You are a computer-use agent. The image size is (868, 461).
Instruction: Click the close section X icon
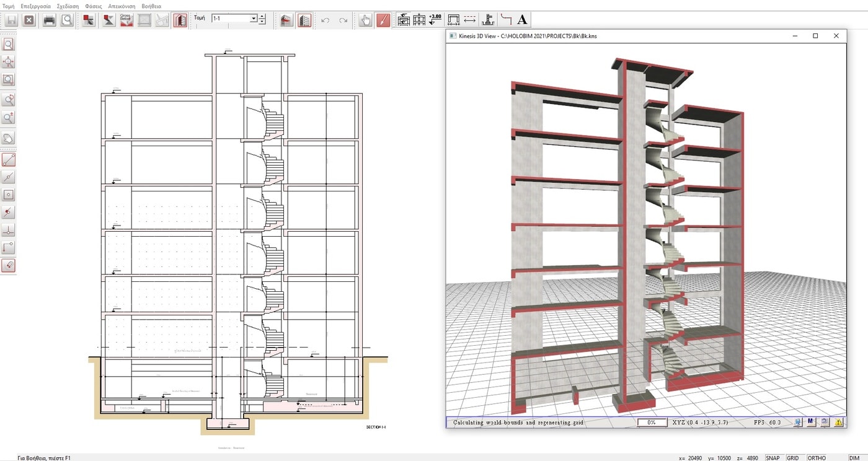(x=29, y=20)
